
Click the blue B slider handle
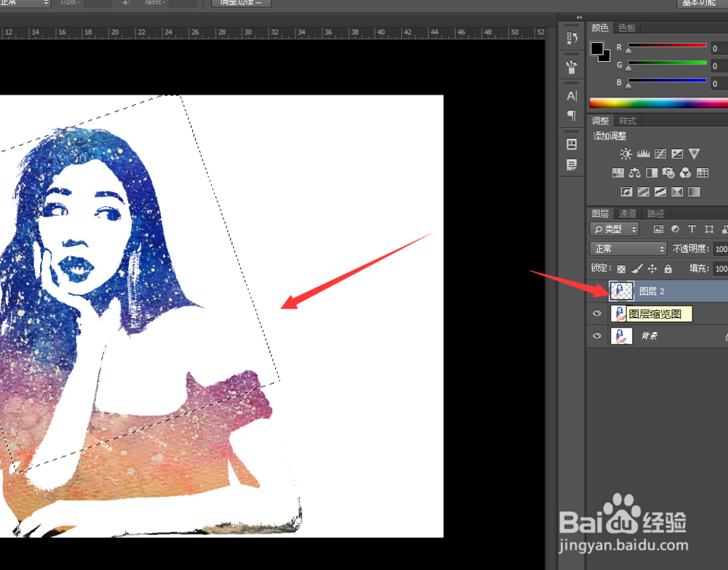tap(628, 85)
